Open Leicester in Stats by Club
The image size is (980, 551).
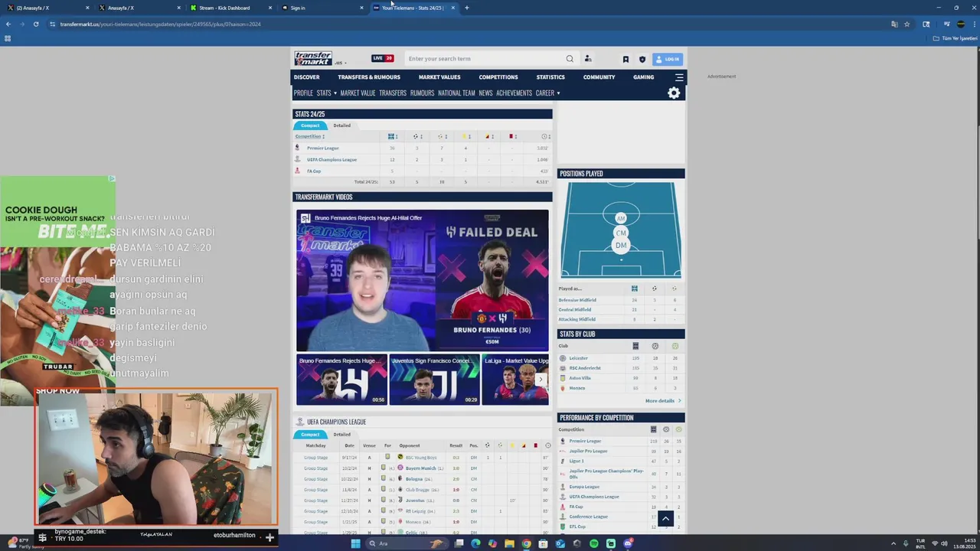pyautogui.click(x=578, y=358)
